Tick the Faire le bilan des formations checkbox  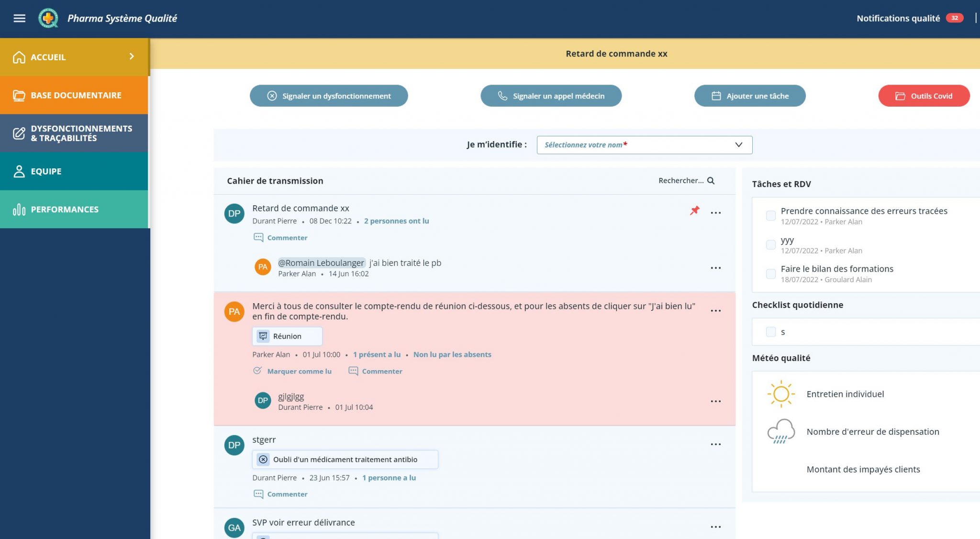click(x=771, y=274)
